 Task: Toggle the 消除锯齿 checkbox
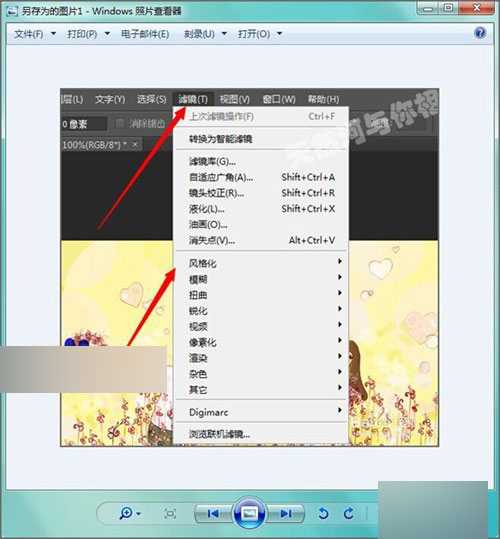tap(119, 123)
